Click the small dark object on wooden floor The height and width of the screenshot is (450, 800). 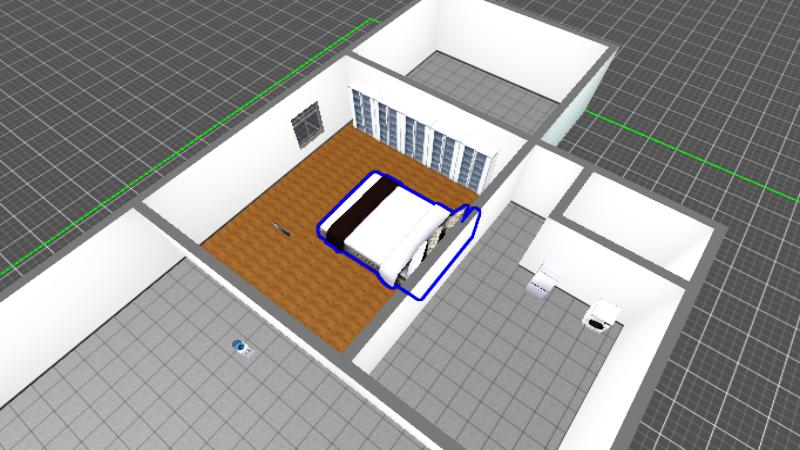point(280,228)
